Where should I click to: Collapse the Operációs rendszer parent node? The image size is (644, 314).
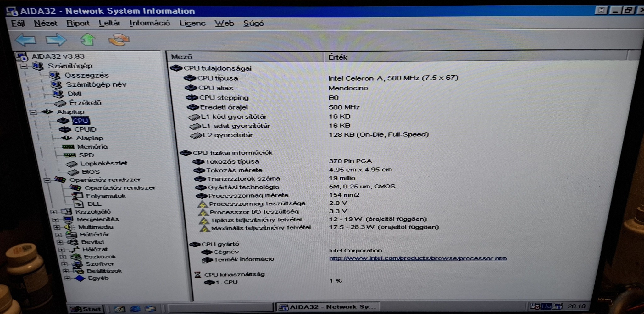47,180
